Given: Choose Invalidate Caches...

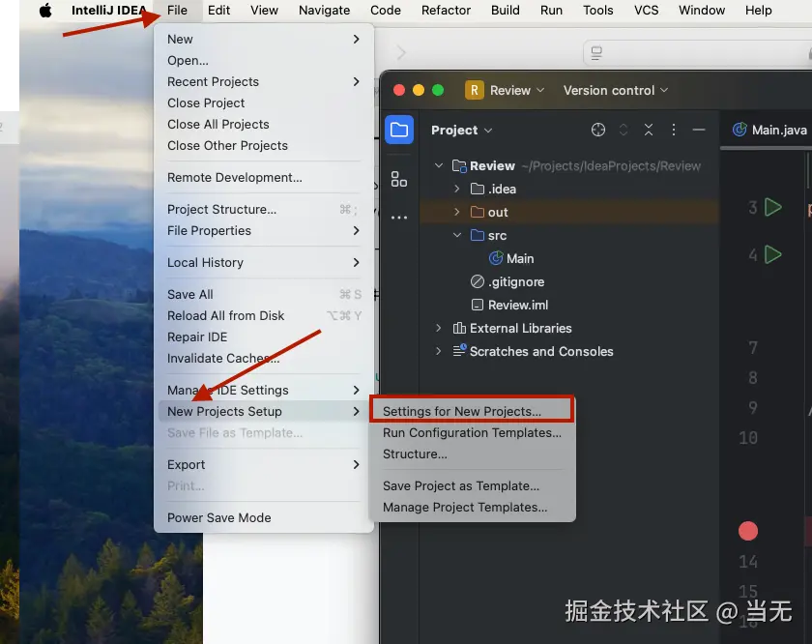Looking at the screenshot, I should click(x=264, y=358).
